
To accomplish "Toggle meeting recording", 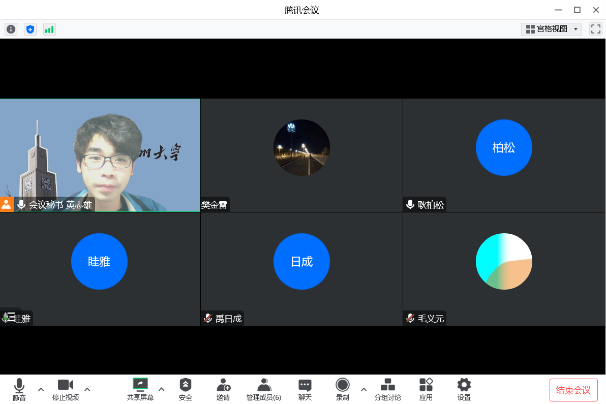I will [x=343, y=388].
